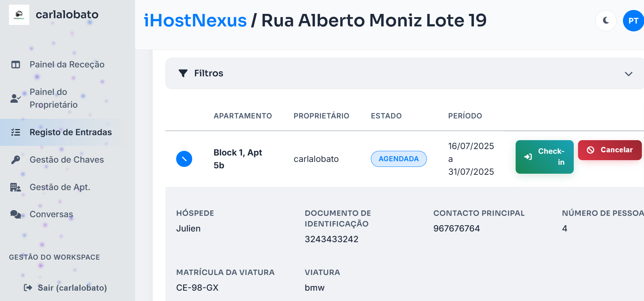Click the Cancelar button
Image resolution: width=644 pixels, height=301 pixels.
(x=609, y=150)
